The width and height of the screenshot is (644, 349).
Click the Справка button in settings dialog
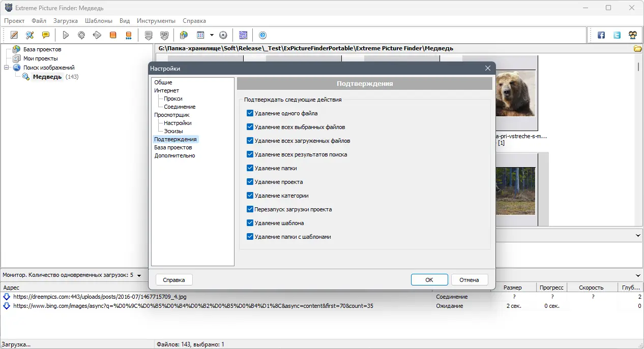click(174, 279)
